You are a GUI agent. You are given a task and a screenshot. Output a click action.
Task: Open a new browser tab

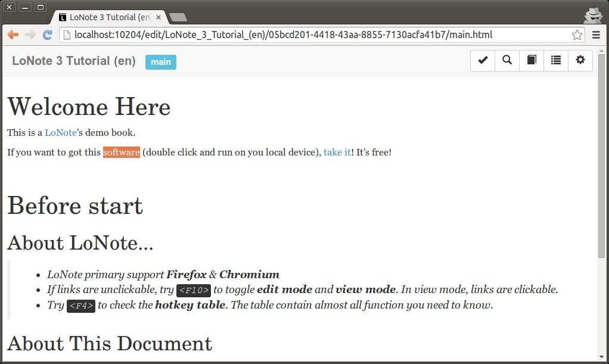pos(178,17)
